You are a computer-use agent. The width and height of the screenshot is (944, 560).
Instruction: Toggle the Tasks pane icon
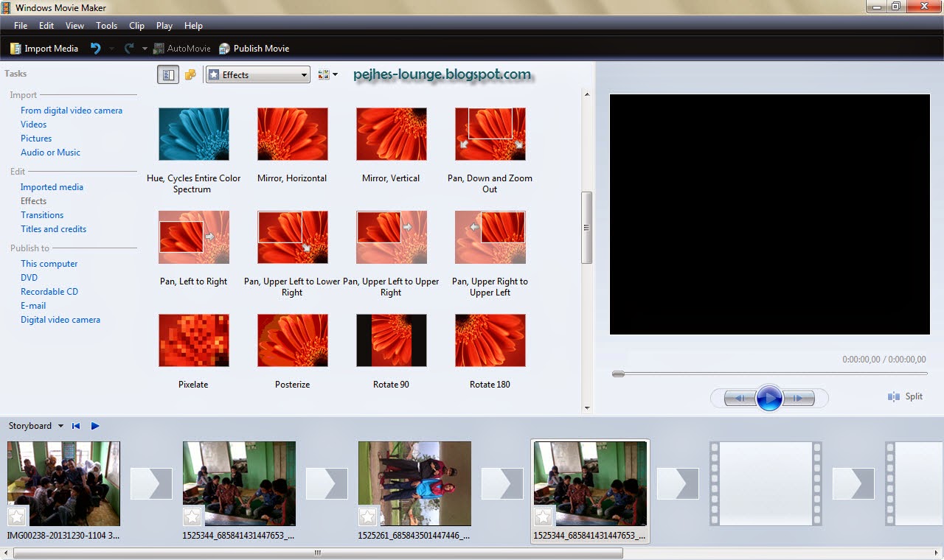click(167, 74)
